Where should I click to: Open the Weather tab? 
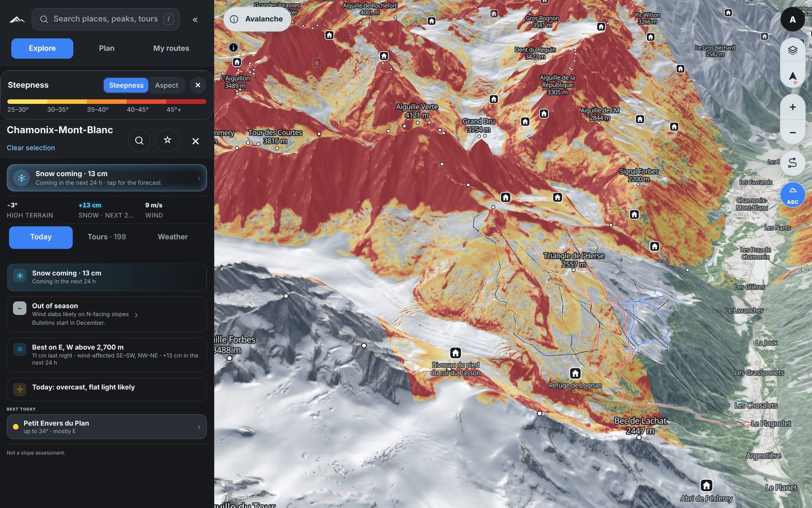pyautogui.click(x=173, y=237)
